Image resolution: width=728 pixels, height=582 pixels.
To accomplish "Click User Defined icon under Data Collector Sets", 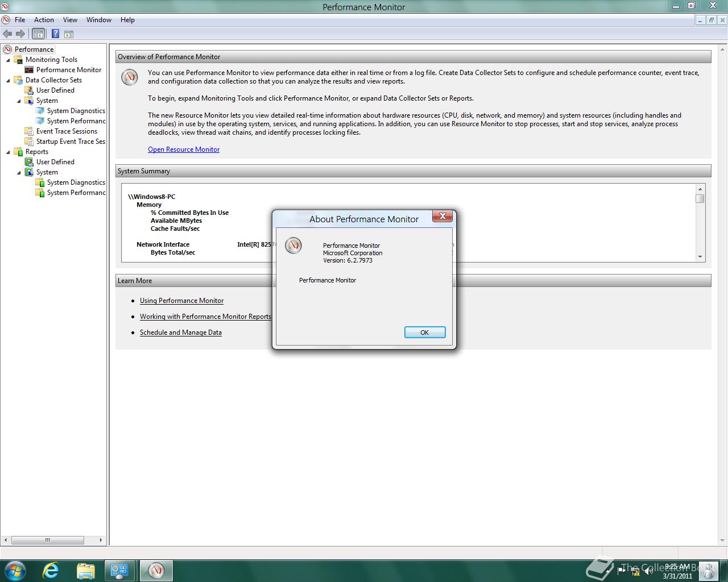I will [x=29, y=90].
